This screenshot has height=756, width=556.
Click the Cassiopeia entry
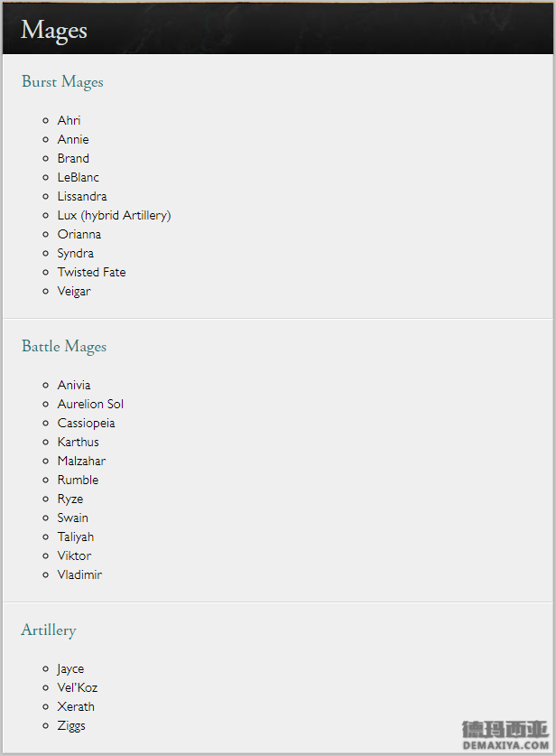pyautogui.click(x=87, y=424)
